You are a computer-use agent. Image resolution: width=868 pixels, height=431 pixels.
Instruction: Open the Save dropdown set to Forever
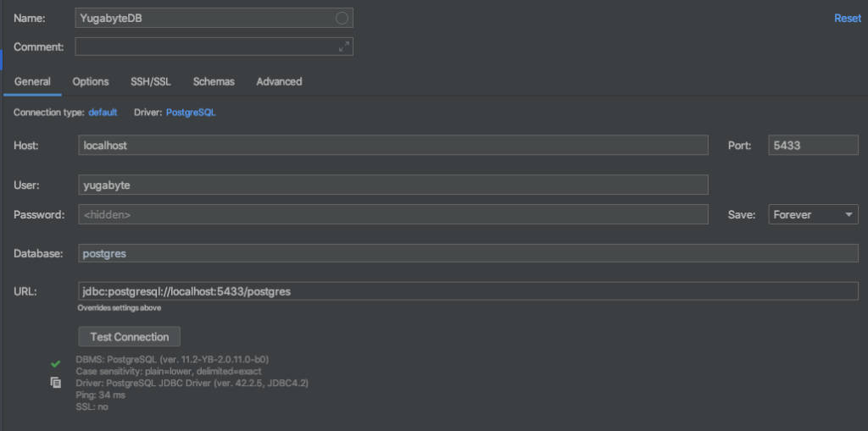point(813,214)
